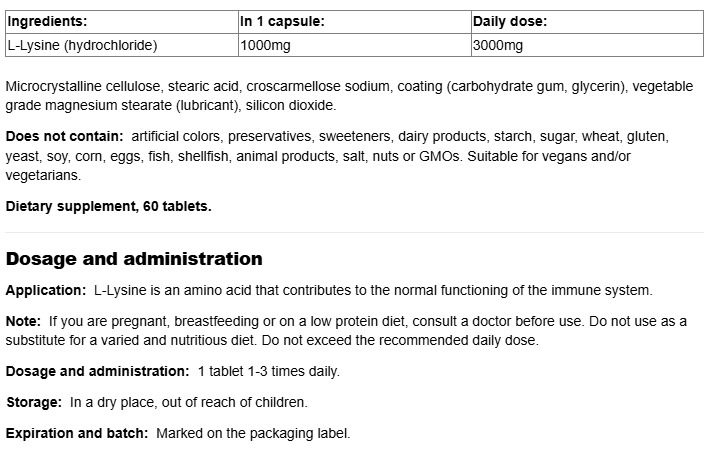Click the 'Ingredients:' table header cell
Screen dimensions: 715x451
[47, 20]
